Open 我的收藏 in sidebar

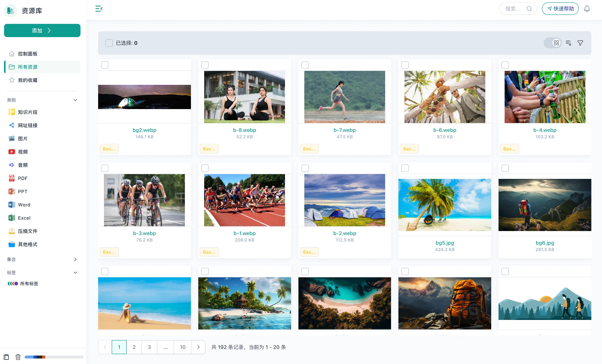(x=28, y=80)
